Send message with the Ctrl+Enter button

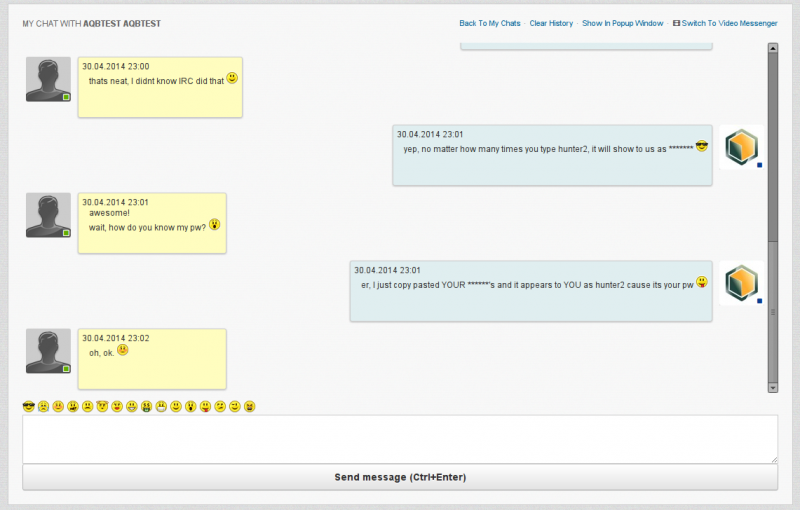pos(400,477)
